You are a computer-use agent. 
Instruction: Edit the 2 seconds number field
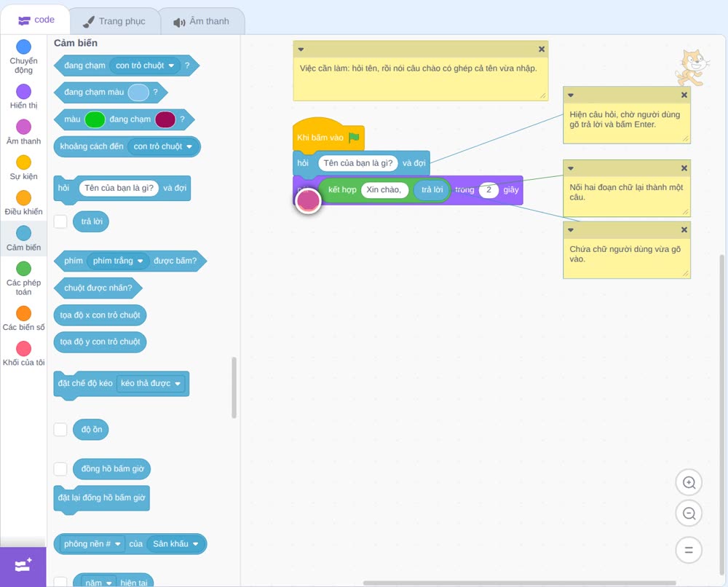488,190
